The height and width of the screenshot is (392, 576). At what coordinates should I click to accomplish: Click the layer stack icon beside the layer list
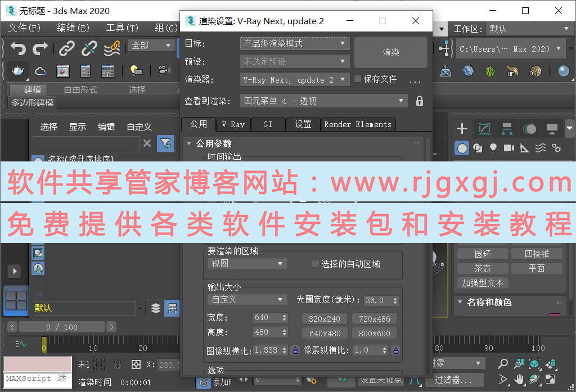[156, 308]
